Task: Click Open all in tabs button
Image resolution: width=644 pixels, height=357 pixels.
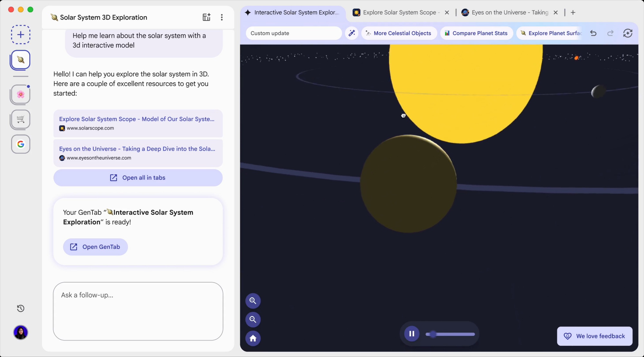Action: click(x=138, y=178)
